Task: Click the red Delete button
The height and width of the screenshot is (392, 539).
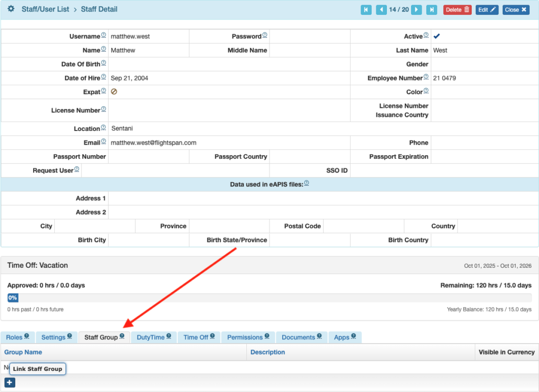Action: (457, 9)
